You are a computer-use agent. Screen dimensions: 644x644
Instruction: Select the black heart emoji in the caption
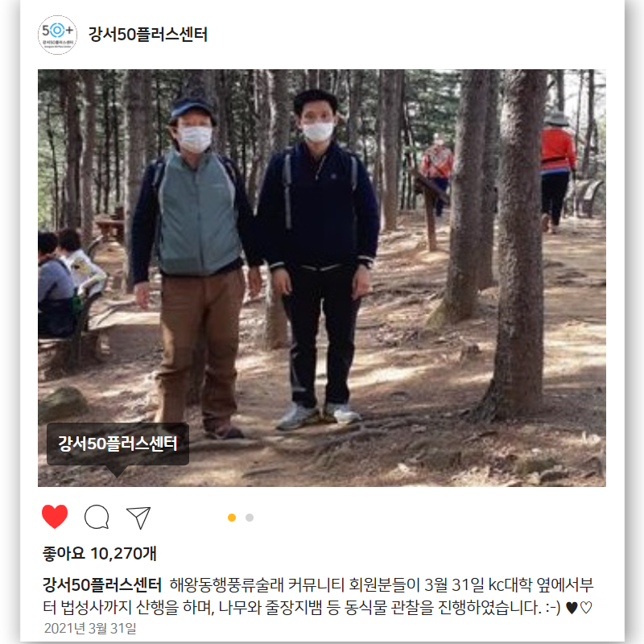coord(572,608)
